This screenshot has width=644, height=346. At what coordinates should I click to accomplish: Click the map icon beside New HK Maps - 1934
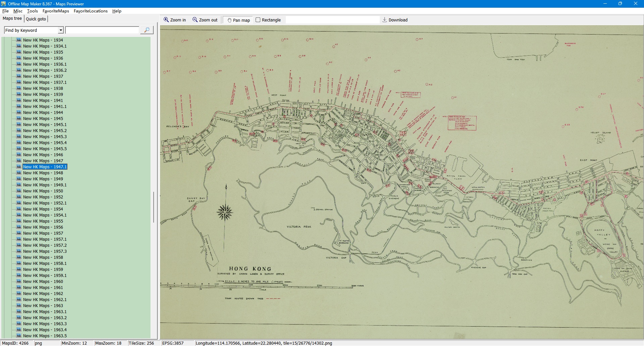[19, 40]
